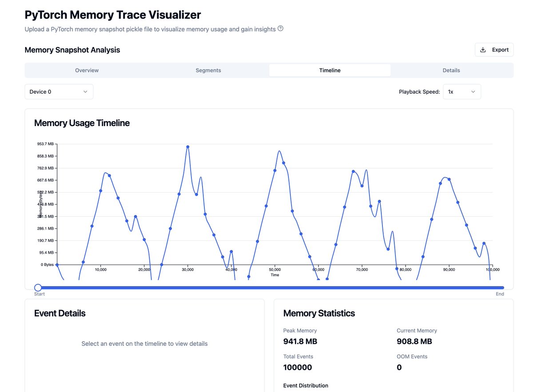Image resolution: width=533 pixels, height=392 pixels.
Task: Click the Memory Snapshot Analysis heading
Action: (72, 50)
